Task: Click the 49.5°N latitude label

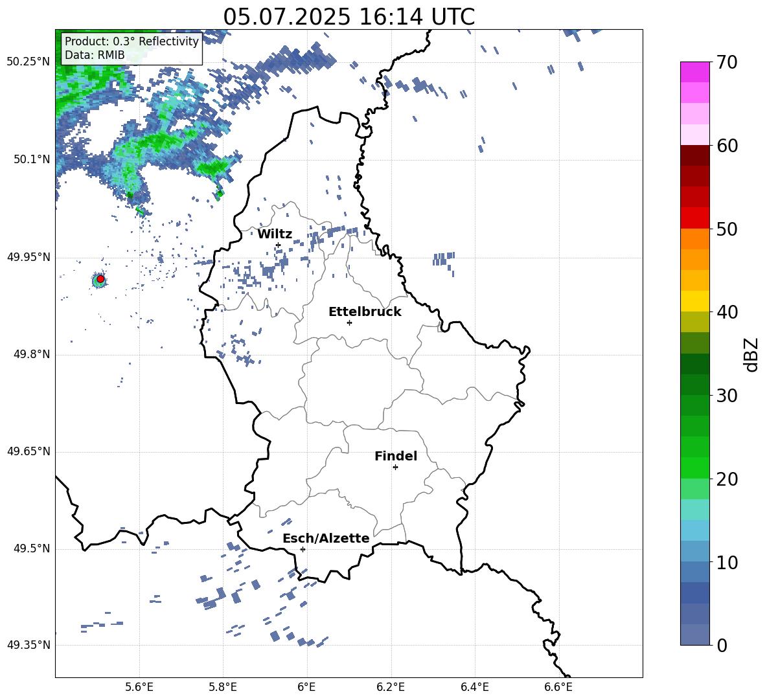Action: coord(32,548)
